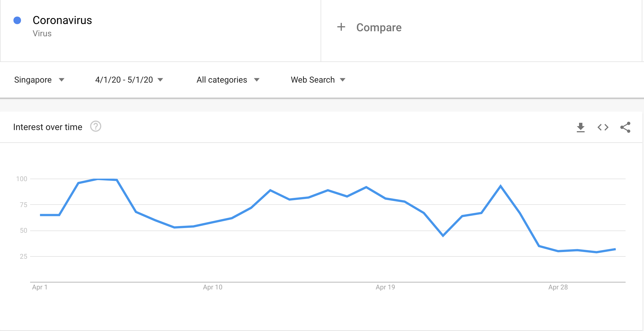
Task: Click the Interest over time heading
Action: click(x=48, y=127)
